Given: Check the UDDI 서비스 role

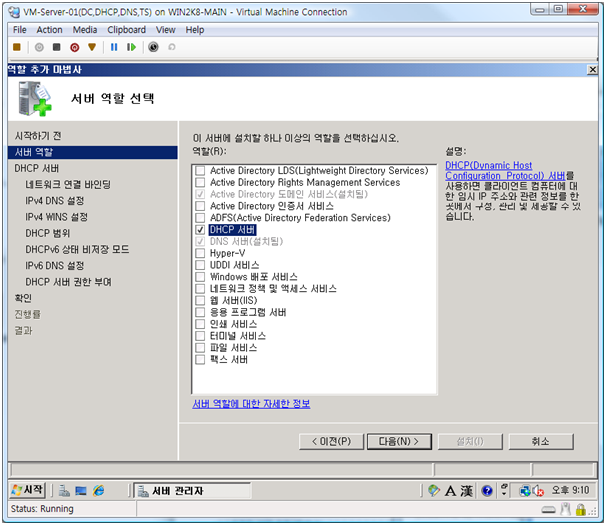Looking at the screenshot, I should tap(200, 265).
